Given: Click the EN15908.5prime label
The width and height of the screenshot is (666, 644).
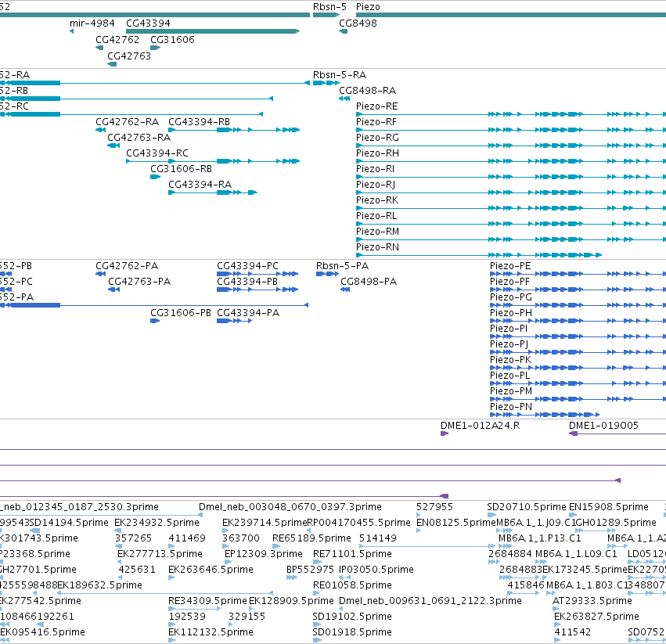Looking at the screenshot, I should [x=609, y=507].
